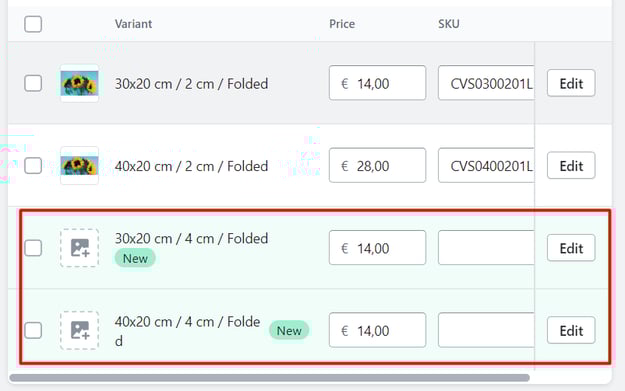Image resolution: width=625 pixels, height=391 pixels.
Task: Edit the new 40x20 cm / 4 cm variant
Action: pos(571,330)
